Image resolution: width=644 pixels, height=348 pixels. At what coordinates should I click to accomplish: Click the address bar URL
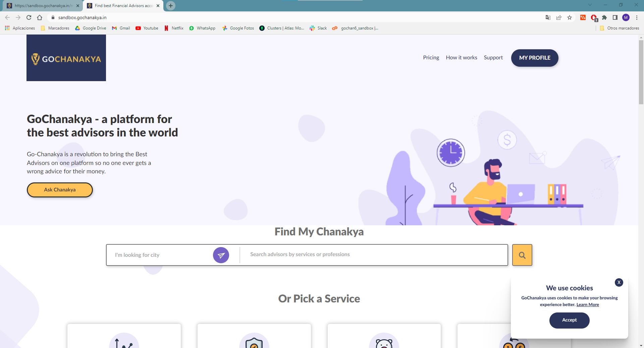click(82, 17)
